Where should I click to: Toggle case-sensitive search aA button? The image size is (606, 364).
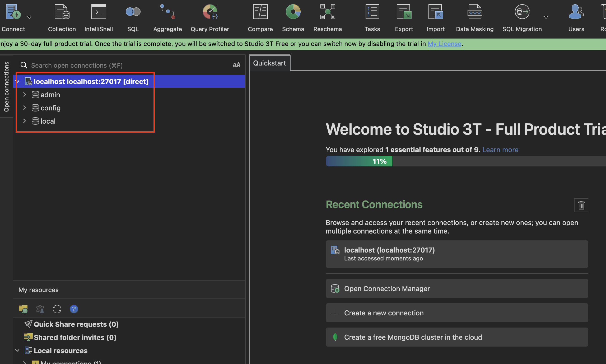coord(236,65)
